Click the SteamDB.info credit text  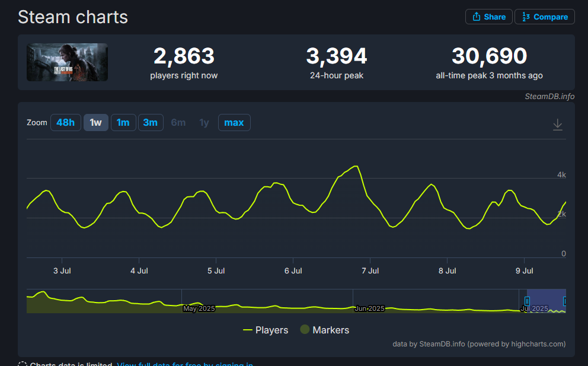pyautogui.click(x=549, y=97)
